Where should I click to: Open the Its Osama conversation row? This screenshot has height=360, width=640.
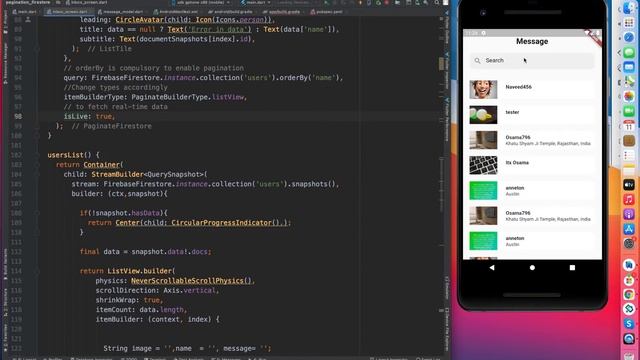click(x=532, y=165)
